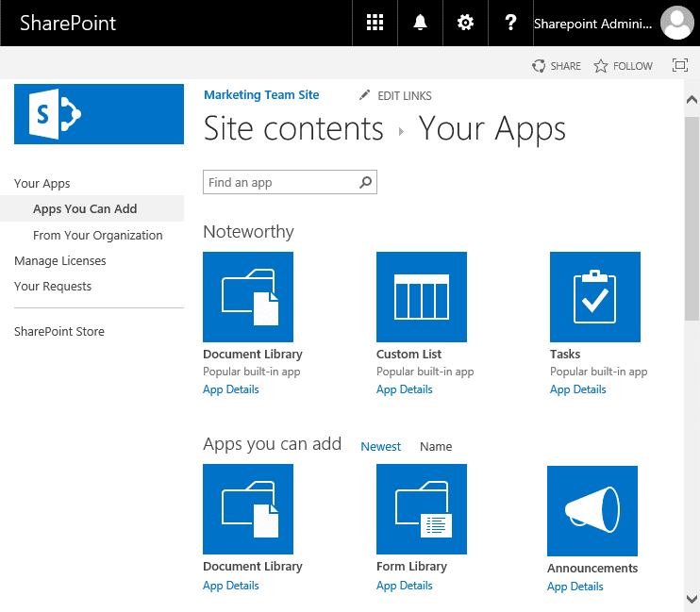Open App Details for Custom List
Screen dimensions: 700x612
click(x=405, y=389)
